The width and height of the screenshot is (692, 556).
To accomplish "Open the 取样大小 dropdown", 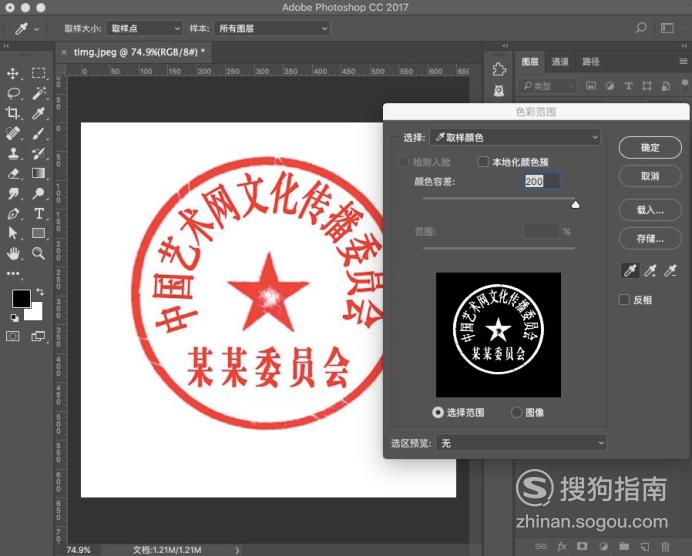I will [x=145, y=28].
